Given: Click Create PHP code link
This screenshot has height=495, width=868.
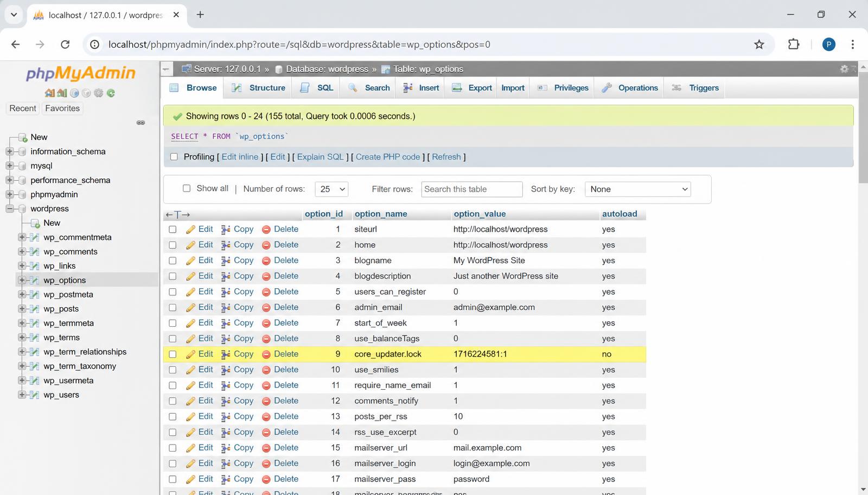Looking at the screenshot, I should point(388,157).
